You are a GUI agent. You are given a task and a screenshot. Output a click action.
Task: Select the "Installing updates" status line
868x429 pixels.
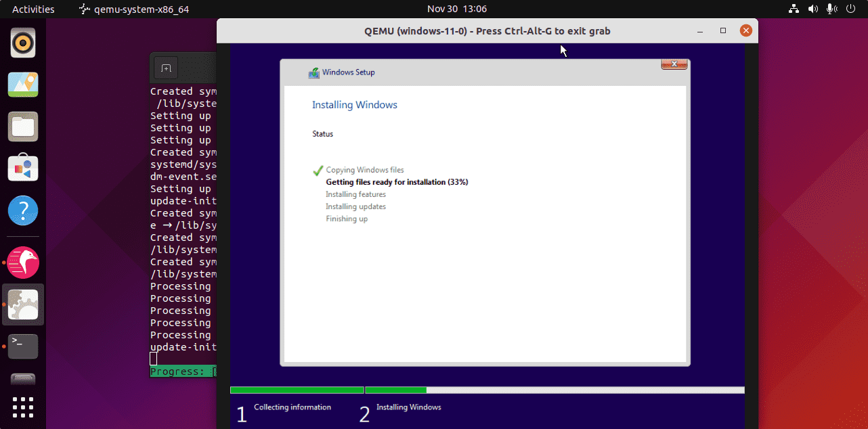(x=355, y=206)
